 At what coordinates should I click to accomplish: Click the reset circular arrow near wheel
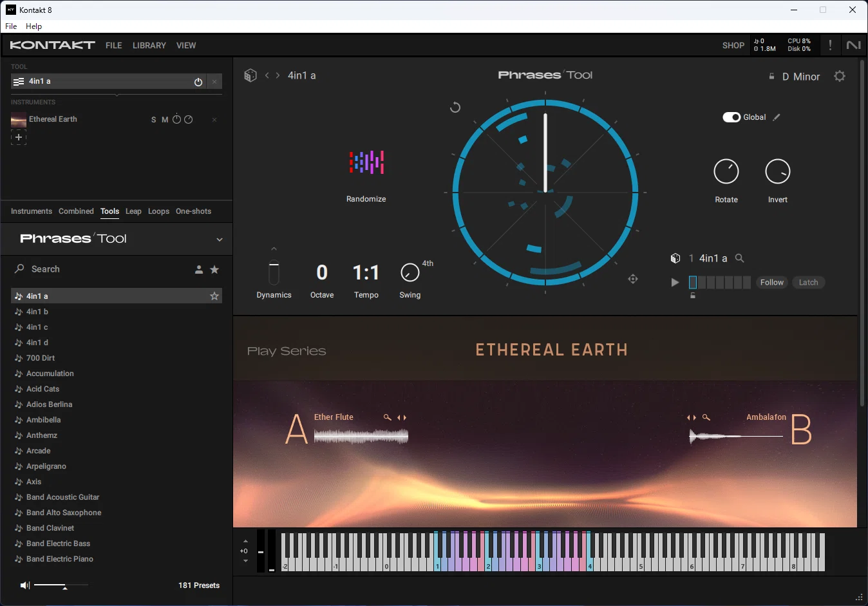pos(455,107)
